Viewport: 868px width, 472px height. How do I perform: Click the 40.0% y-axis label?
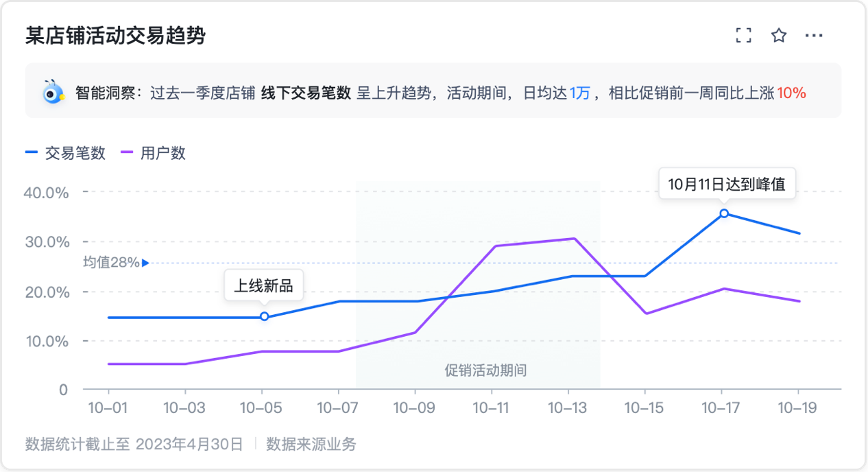pyautogui.click(x=47, y=193)
